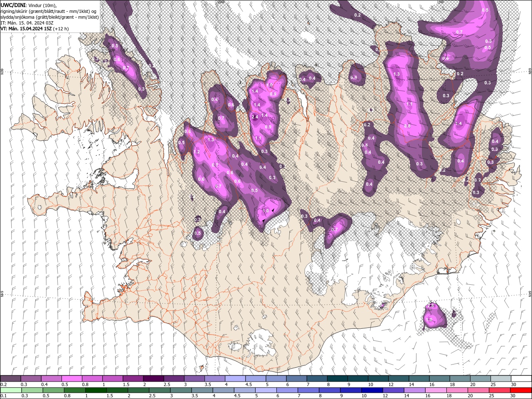Click the darkest green rain swatch from 1 to 1.5
Viewport: 532px width, 399px height.
click(96, 390)
